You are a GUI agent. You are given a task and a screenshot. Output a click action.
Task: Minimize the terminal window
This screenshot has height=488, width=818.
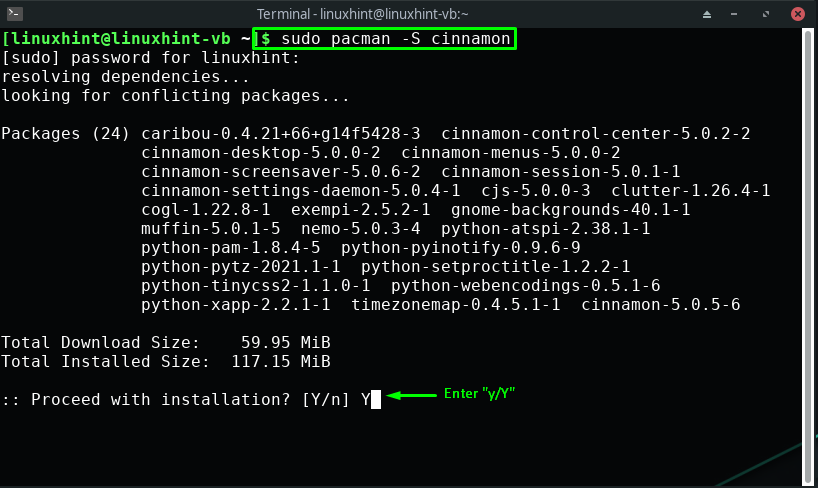(x=734, y=14)
